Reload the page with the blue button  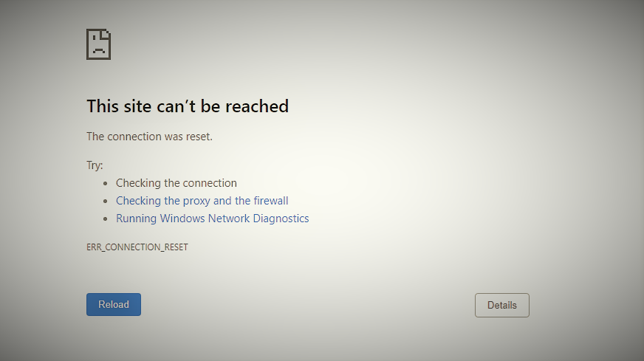click(114, 304)
